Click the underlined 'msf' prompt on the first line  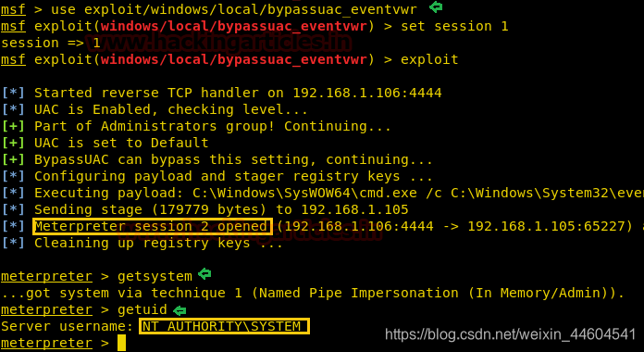(13, 9)
